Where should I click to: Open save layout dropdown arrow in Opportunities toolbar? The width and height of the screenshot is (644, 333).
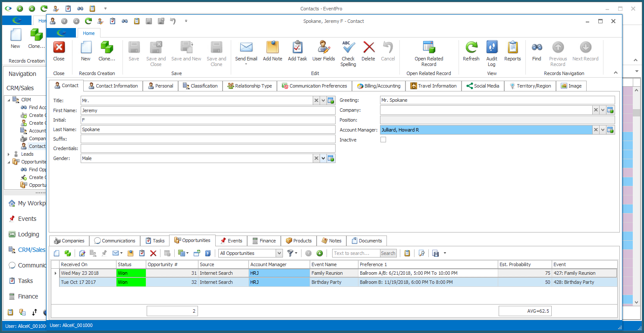tap(445, 253)
